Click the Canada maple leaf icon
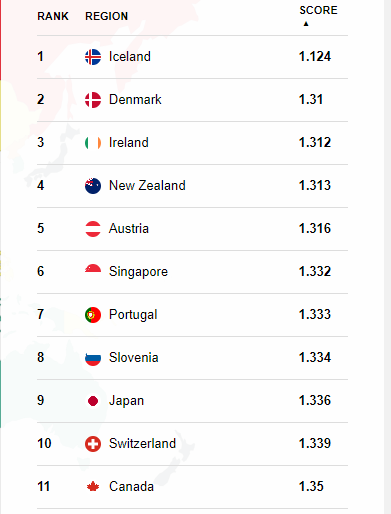The width and height of the screenshot is (391, 514). pyautogui.click(x=93, y=487)
